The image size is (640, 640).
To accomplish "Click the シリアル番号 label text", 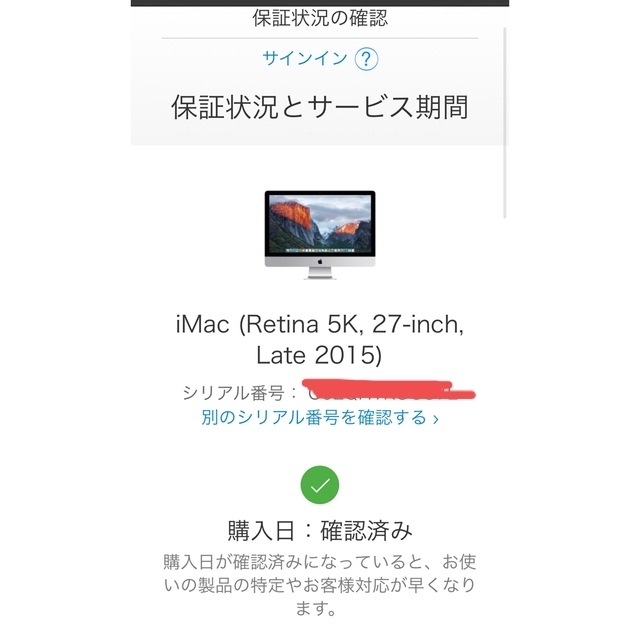I will 233,393.
